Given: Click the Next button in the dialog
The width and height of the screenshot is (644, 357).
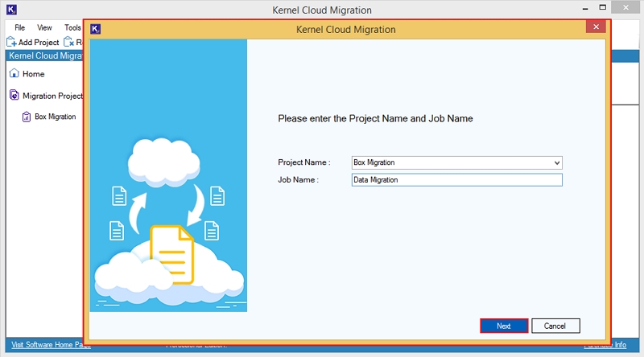Looking at the screenshot, I should coord(504,326).
